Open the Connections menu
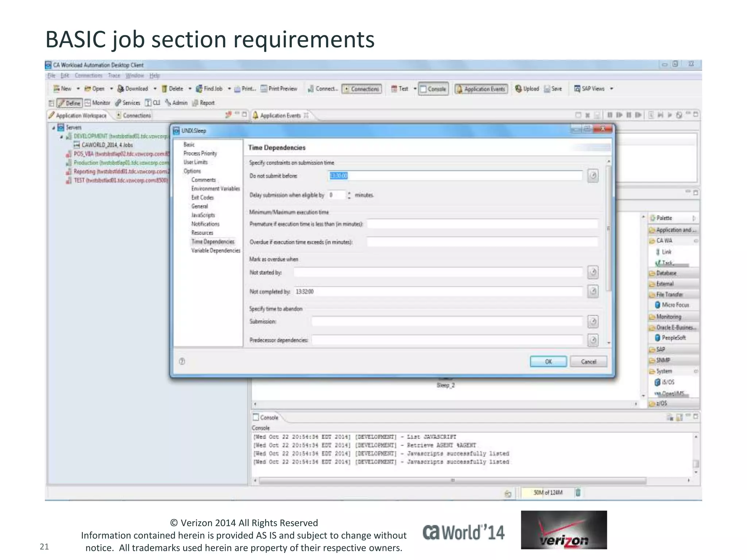The height and width of the screenshot is (560, 747). (x=89, y=75)
